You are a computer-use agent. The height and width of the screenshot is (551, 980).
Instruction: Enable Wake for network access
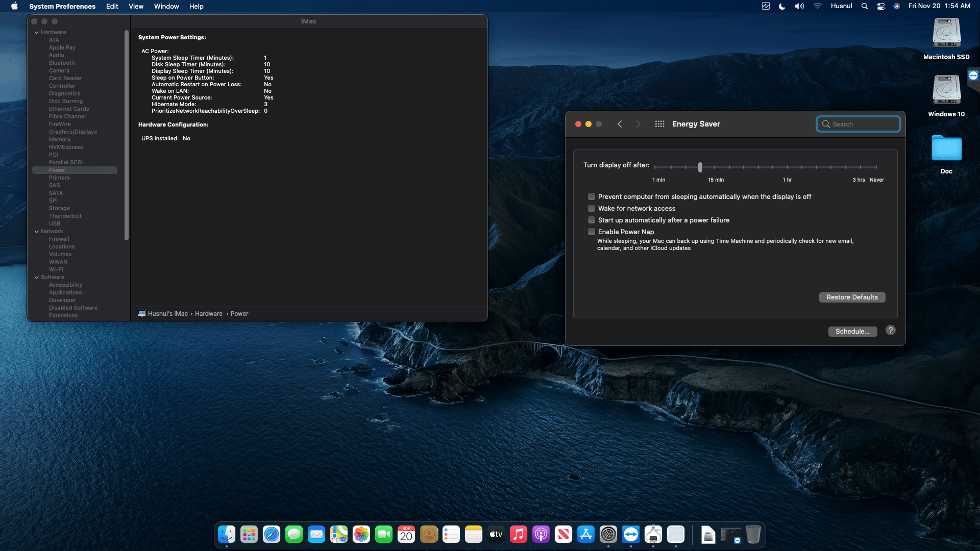pyautogui.click(x=592, y=208)
